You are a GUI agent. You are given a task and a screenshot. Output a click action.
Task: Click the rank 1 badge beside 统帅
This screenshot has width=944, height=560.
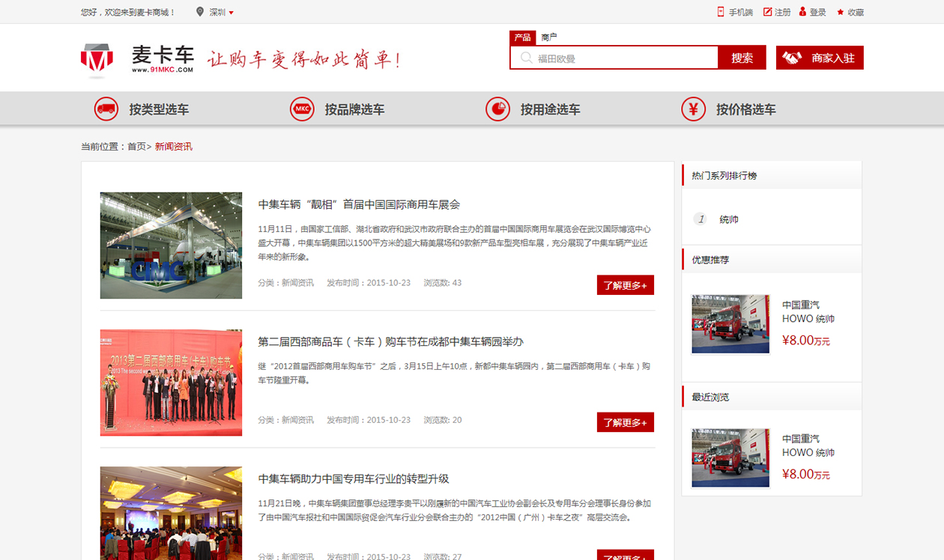click(701, 219)
